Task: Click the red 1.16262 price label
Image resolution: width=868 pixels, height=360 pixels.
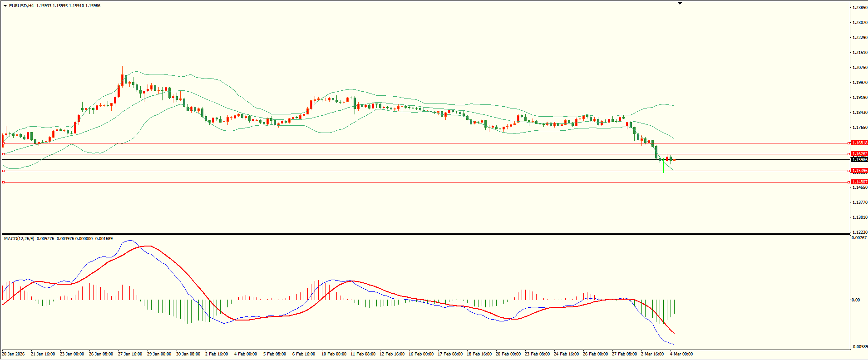Action: (x=859, y=154)
